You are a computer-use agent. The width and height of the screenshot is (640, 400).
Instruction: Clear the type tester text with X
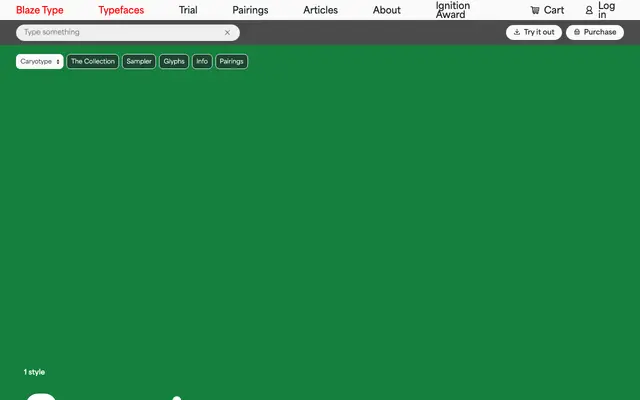[x=227, y=33]
